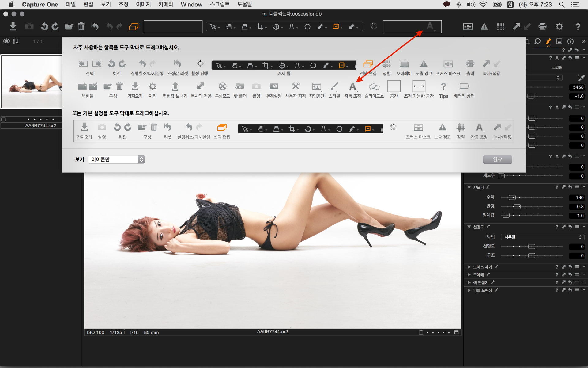Click the 완료 button

tap(497, 159)
